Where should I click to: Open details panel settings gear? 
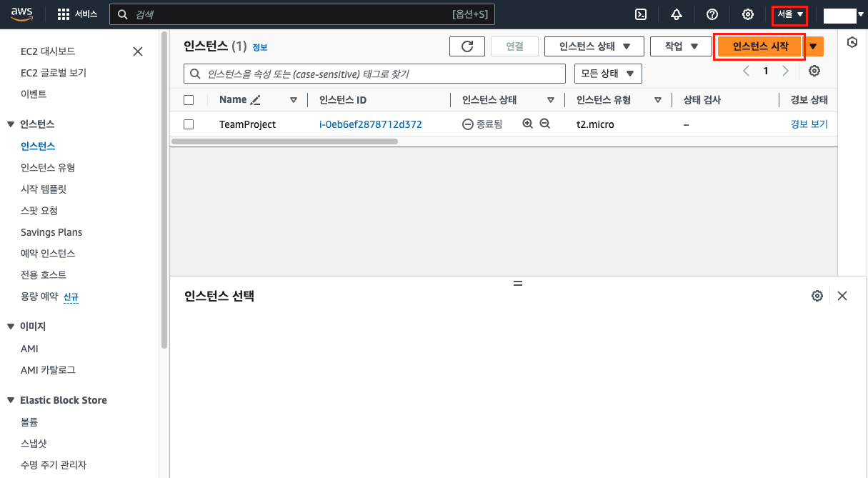[817, 296]
